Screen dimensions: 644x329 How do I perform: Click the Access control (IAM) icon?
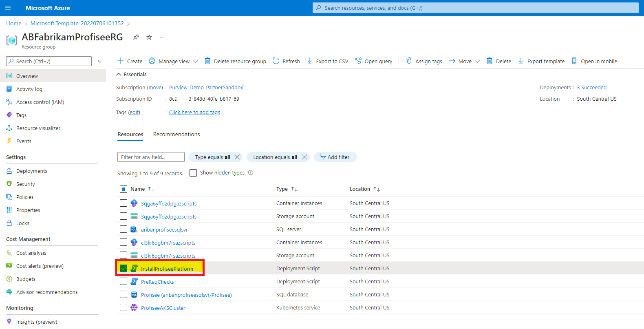click(9, 102)
